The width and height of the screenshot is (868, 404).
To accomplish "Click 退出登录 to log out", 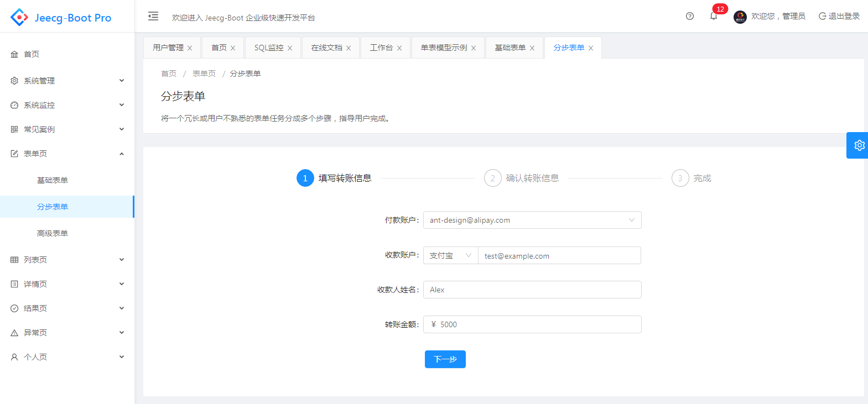I will pyautogui.click(x=839, y=16).
